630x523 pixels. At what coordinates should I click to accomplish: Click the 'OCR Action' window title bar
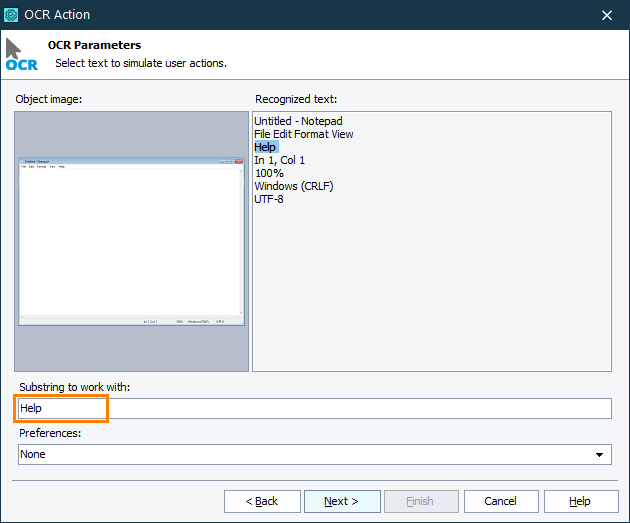pos(300,15)
